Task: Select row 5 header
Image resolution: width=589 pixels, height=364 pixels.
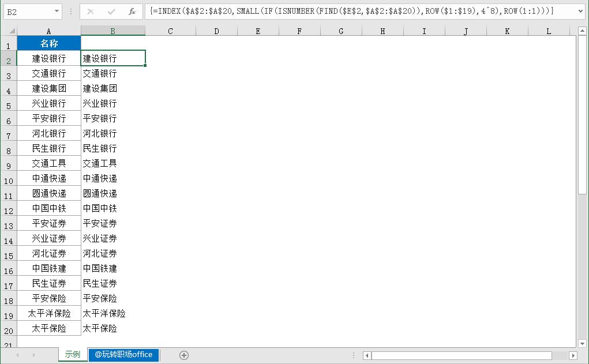Action: 9,103
